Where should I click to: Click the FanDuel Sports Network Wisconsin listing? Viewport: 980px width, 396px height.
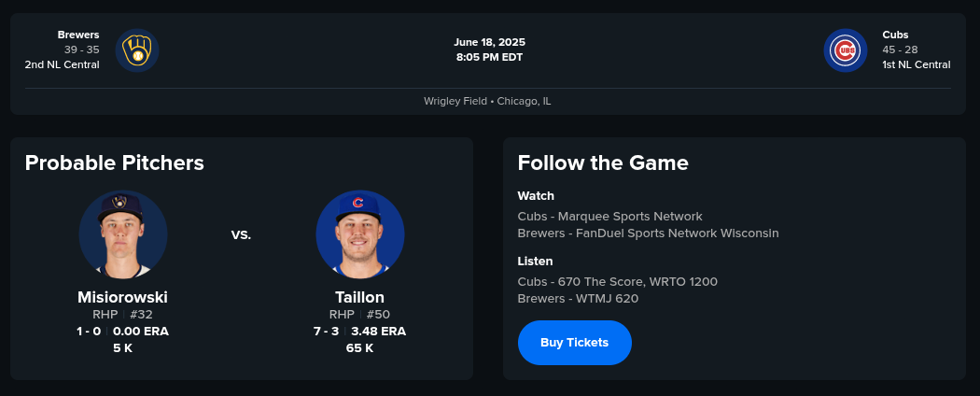[x=648, y=233]
